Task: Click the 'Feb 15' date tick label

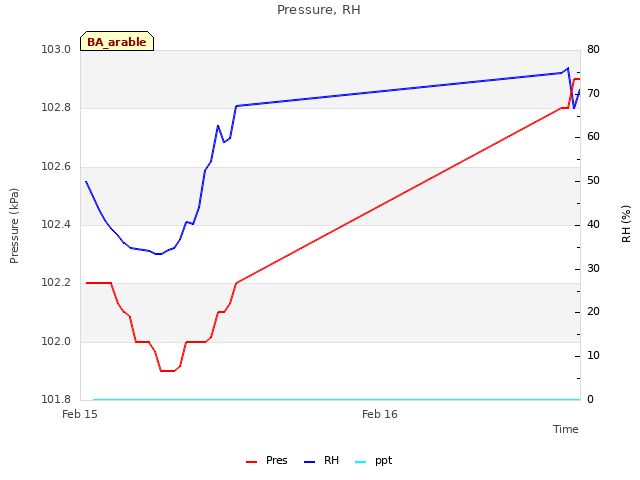Action: [80, 414]
